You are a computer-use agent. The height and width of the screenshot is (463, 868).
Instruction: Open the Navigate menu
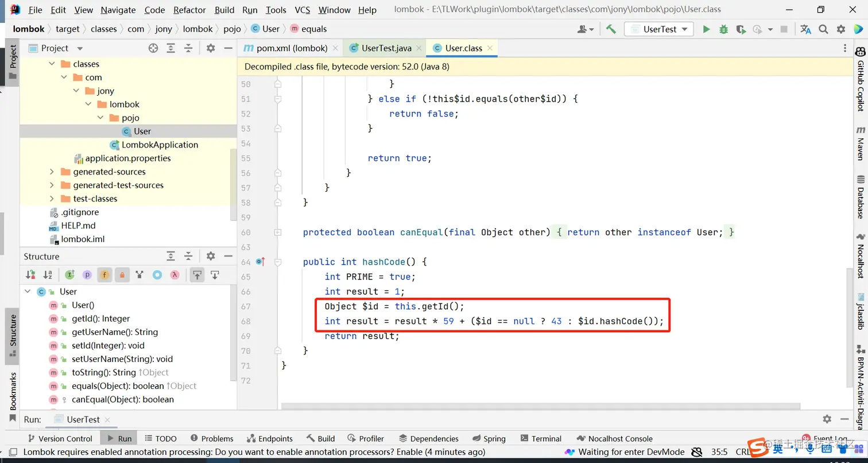pos(118,10)
